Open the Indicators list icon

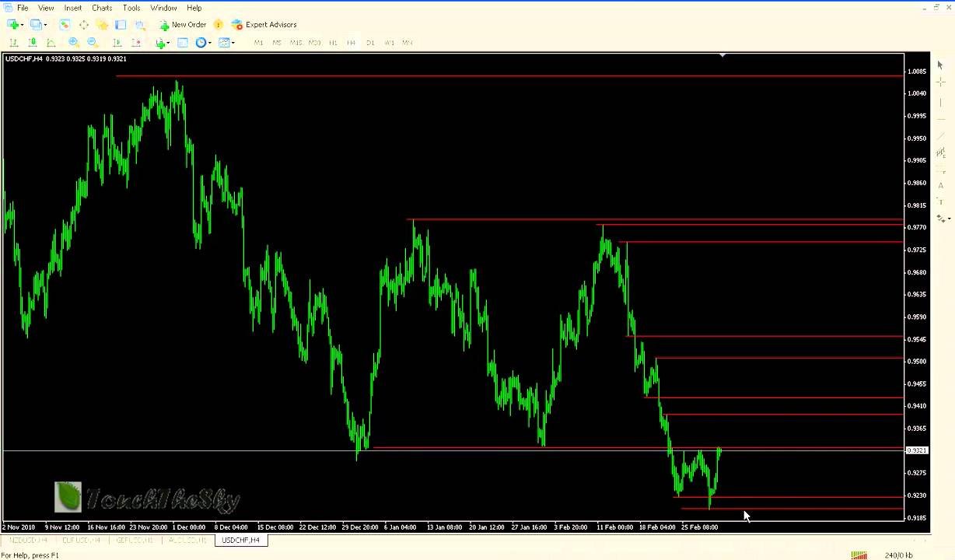coord(160,43)
